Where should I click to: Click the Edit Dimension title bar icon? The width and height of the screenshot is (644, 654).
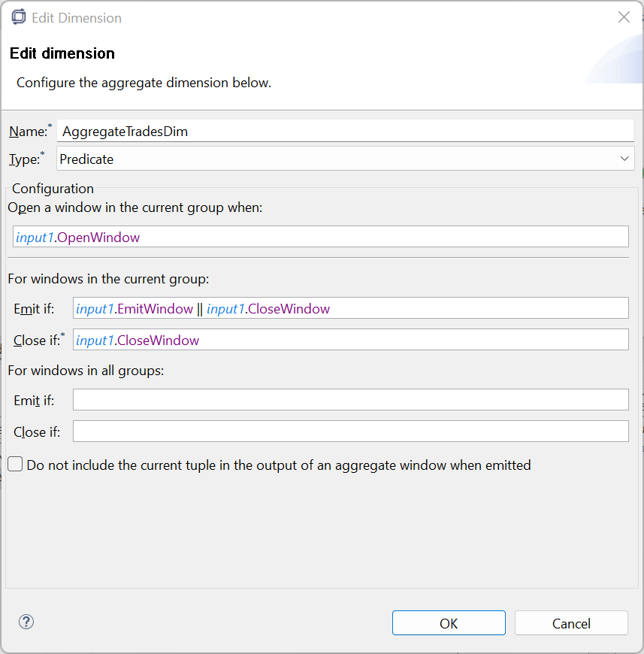click(19, 17)
